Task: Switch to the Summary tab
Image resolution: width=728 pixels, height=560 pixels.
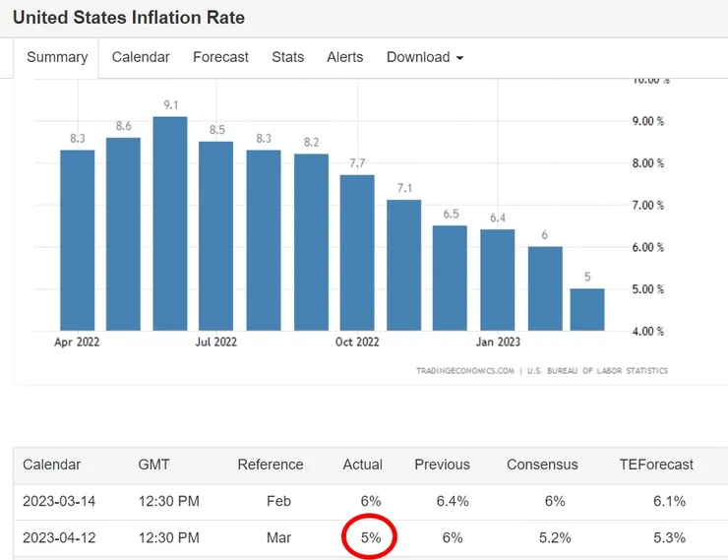Action: (x=57, y=57)
